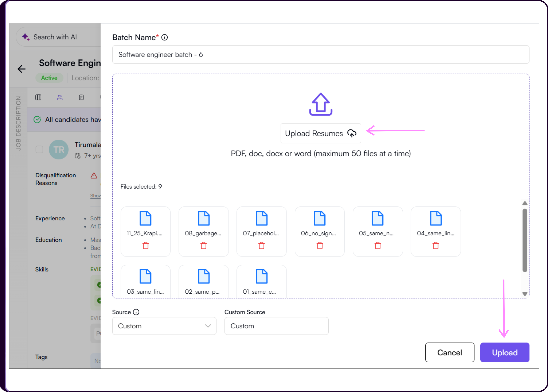
Task: Open the candidates people tab
Action: pyautogui.click(x=60, y=98)
